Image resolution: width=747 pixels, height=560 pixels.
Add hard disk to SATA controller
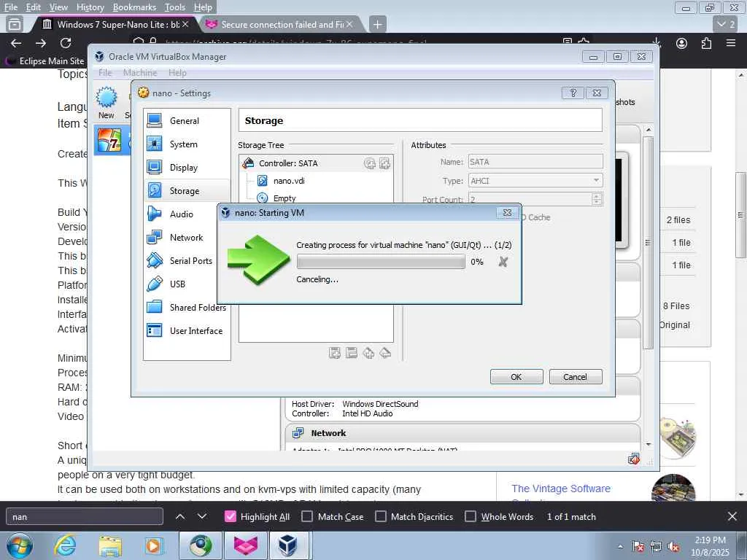tap(384, 163)
